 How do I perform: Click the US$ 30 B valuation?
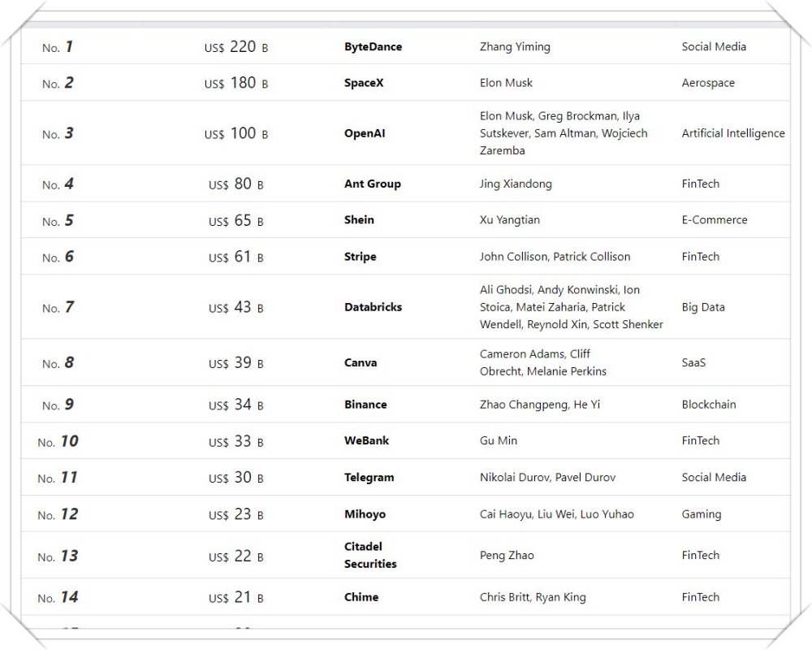[x=236, y=478]
